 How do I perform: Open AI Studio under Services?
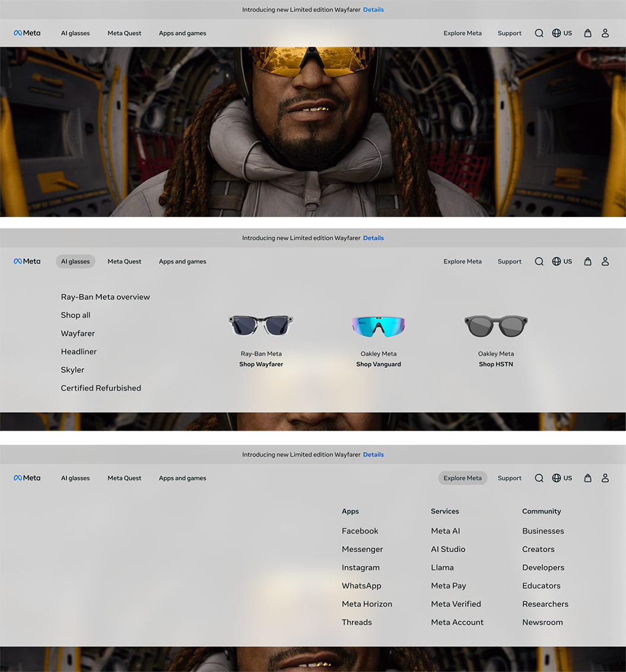[448, 549]
